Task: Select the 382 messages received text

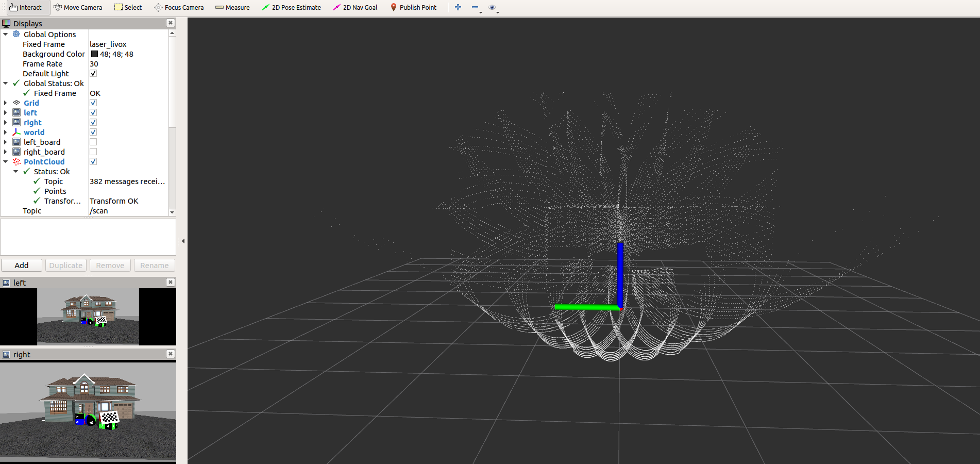Action: (127, 181)
